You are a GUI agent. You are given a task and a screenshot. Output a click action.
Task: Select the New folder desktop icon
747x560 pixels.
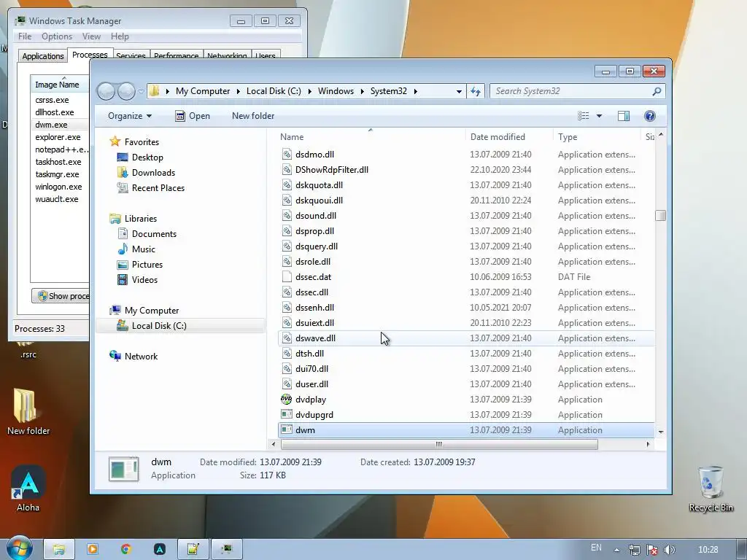[x=28, y=412]
